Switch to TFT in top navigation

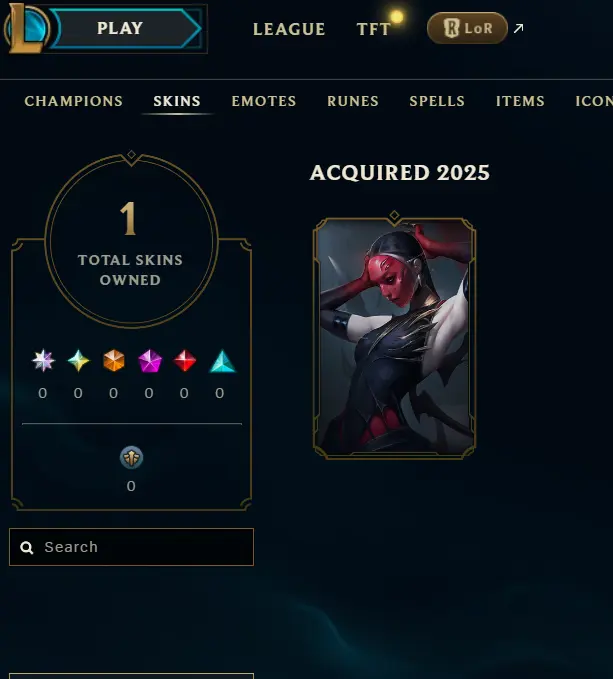pos(374,29)
